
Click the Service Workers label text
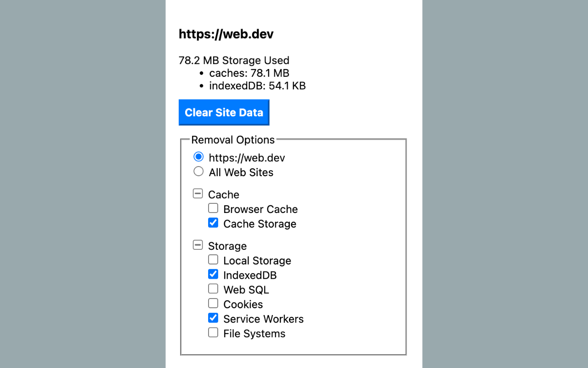[263, 319]
